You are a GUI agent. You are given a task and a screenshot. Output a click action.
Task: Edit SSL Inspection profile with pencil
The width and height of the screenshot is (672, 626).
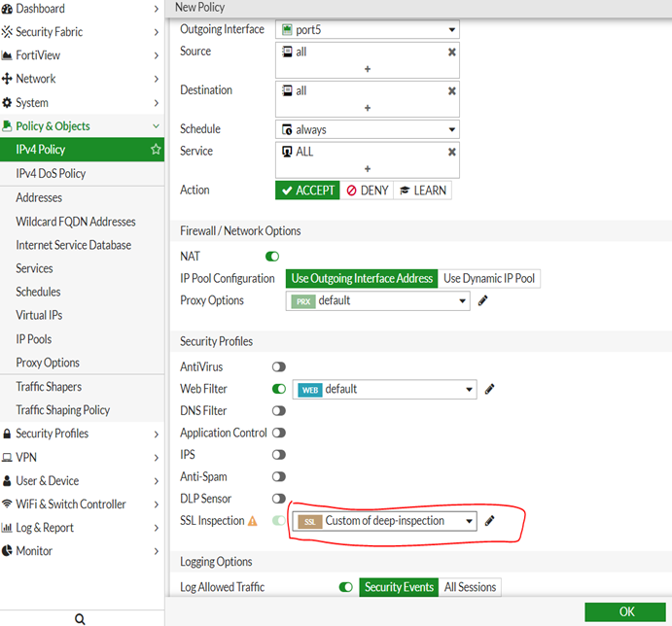click(489, 521)
